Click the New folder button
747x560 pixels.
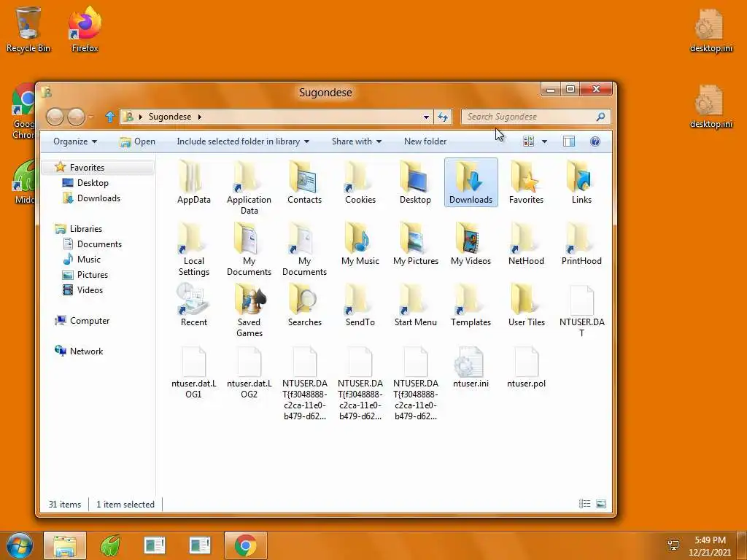click(x=425, y=141)
